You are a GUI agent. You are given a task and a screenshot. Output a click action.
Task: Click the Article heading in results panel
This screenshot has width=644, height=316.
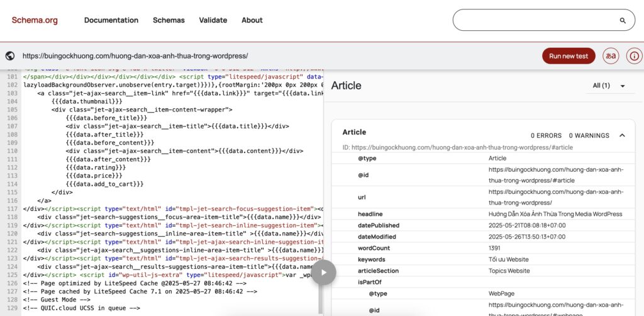347,86
